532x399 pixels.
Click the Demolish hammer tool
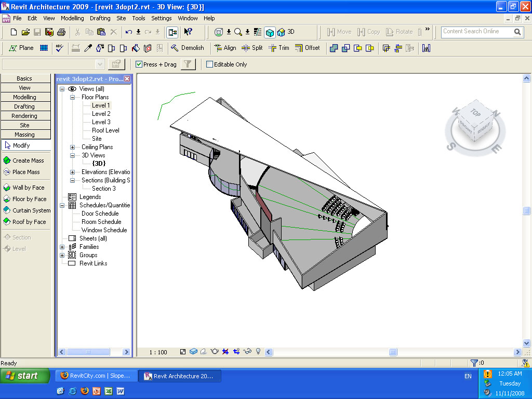[x=187, y=48]
